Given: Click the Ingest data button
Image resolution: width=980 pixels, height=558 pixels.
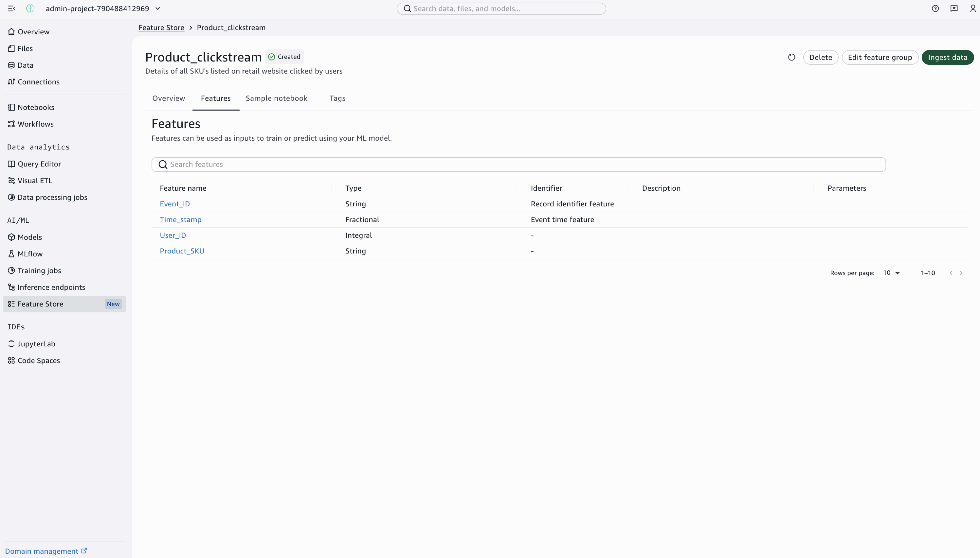Looking at the screenshot, I should tap(947, 58).
